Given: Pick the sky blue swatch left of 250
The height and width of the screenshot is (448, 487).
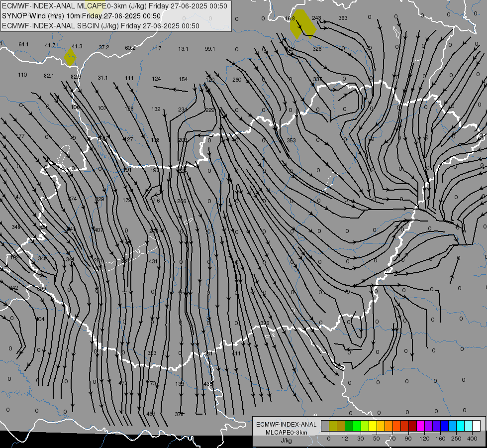Looking at the screenshot, I should 453,426.
